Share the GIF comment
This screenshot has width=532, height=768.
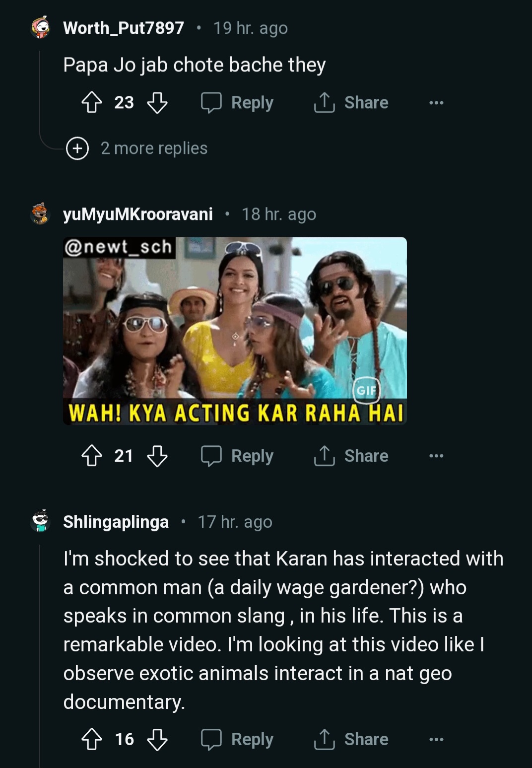(x=351, y=456)
